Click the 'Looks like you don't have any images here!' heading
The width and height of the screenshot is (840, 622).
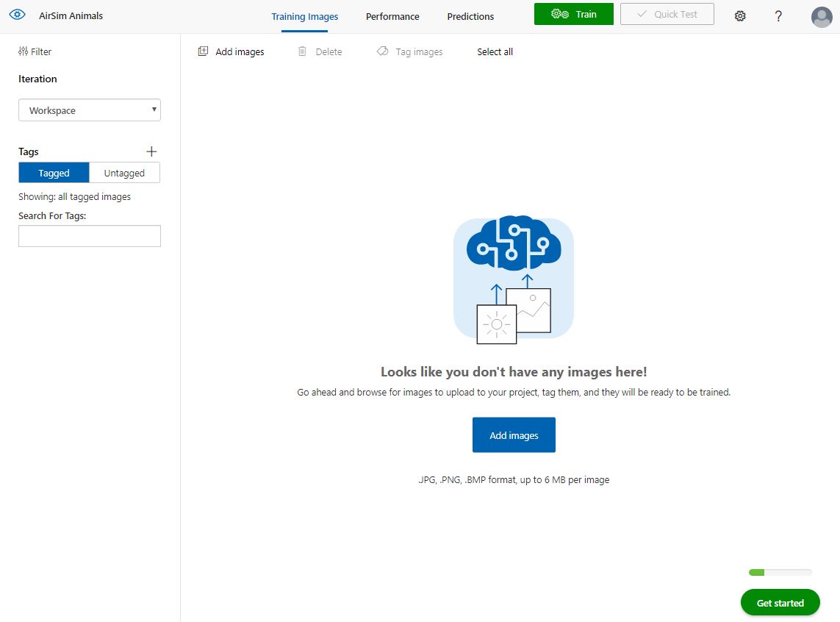[514, 372]
